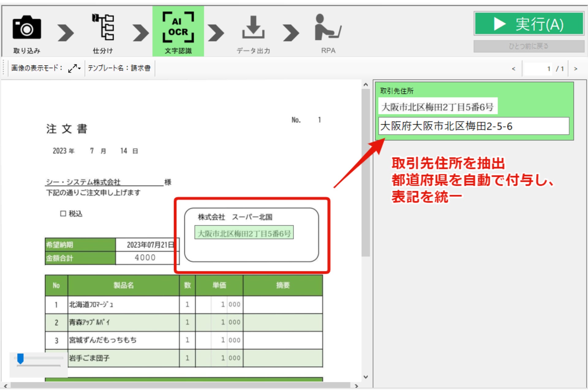Click the image display mode resize icon
Viewport: 588px width, 392px height.
click(72, 68)
